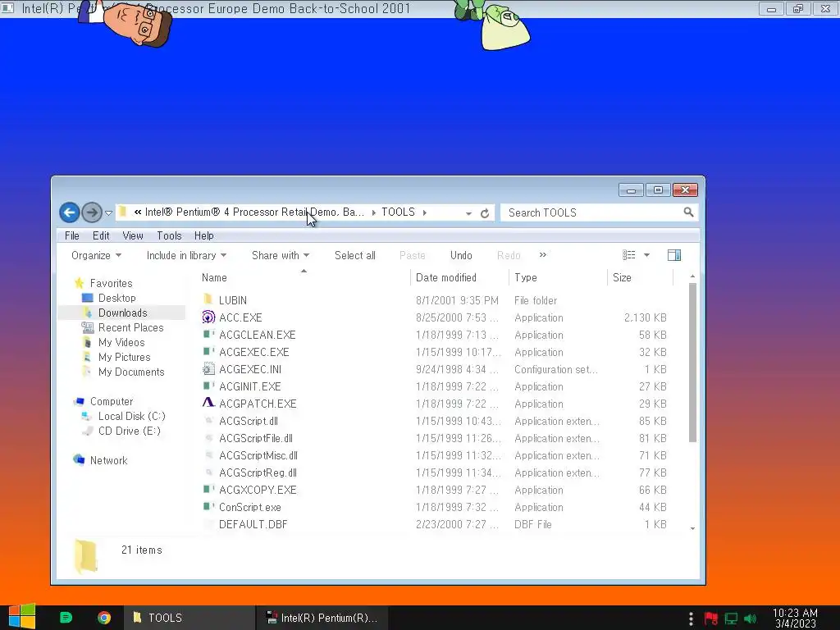Open Desktop in the navigation pane
This screenshot has width=840, height=630.
pyautogui.click(x=116, y=298)
